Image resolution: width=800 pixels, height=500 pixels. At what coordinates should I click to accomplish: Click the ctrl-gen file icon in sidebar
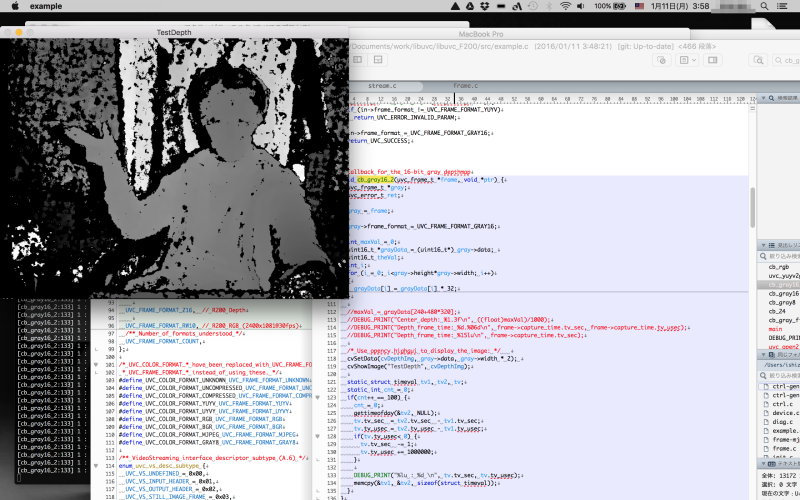tap(766, 386)
